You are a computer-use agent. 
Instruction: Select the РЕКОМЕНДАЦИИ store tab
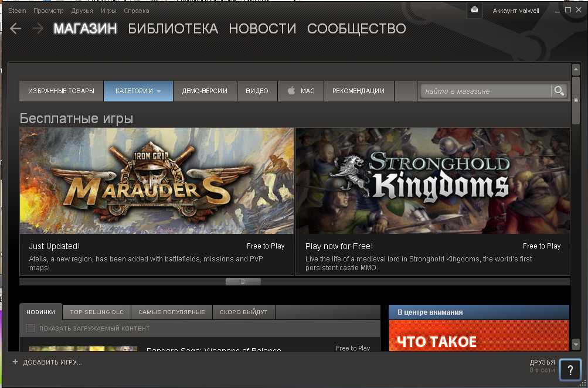coord(359,91)
